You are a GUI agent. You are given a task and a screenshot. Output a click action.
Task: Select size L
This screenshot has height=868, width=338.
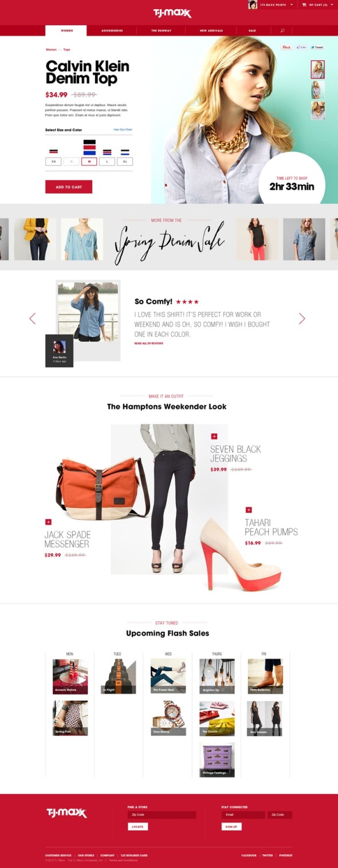[107, 161]
